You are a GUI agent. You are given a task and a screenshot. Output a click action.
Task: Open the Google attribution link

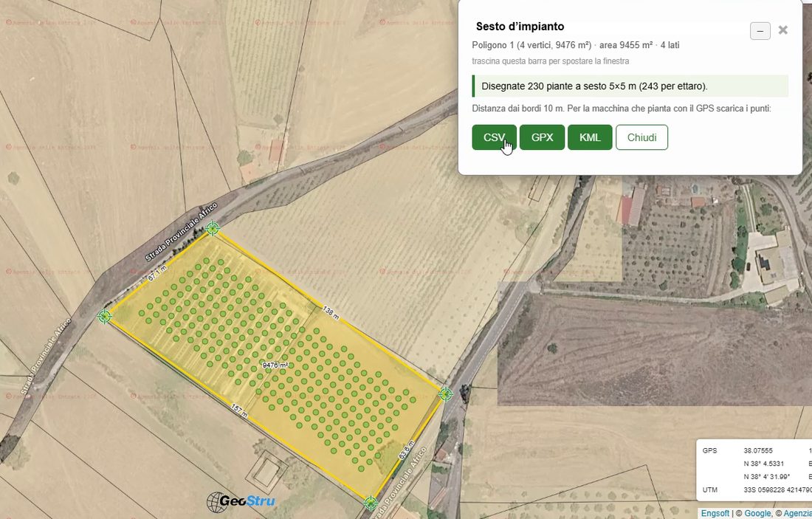[x=757, y=513]
